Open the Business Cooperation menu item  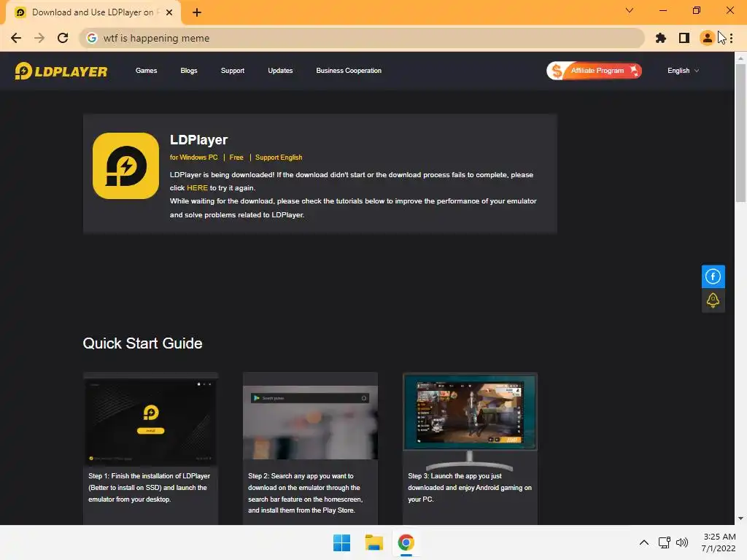point(349,71)
